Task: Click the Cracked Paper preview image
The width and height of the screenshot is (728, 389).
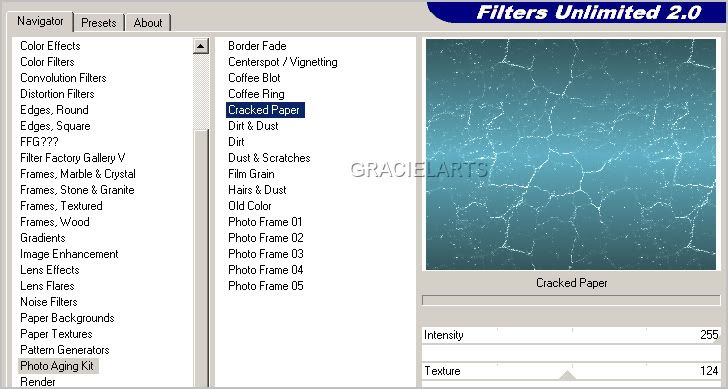Action: click(x=571, y=154)
